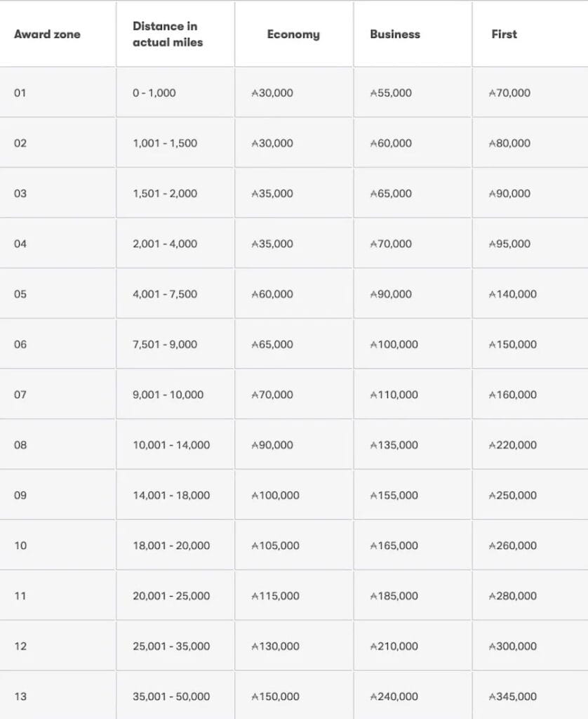The height and width of the screenshot is (719, 588).
Task: Select the 0 - 1,000 distance cell
Action: click(154, 93)
